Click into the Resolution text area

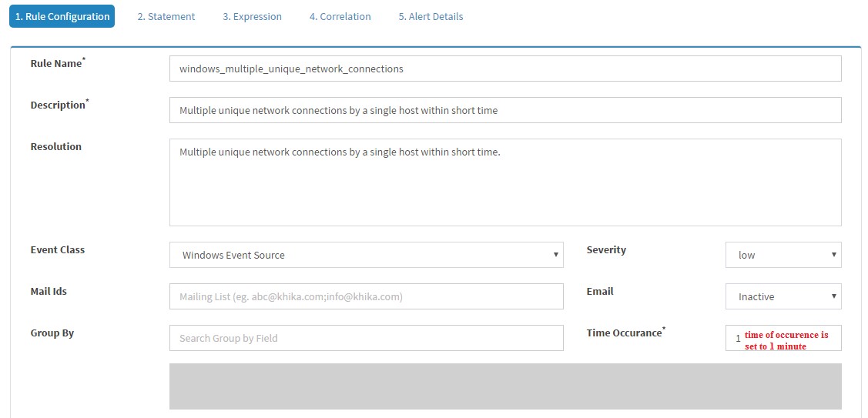(x=505, y=182)
